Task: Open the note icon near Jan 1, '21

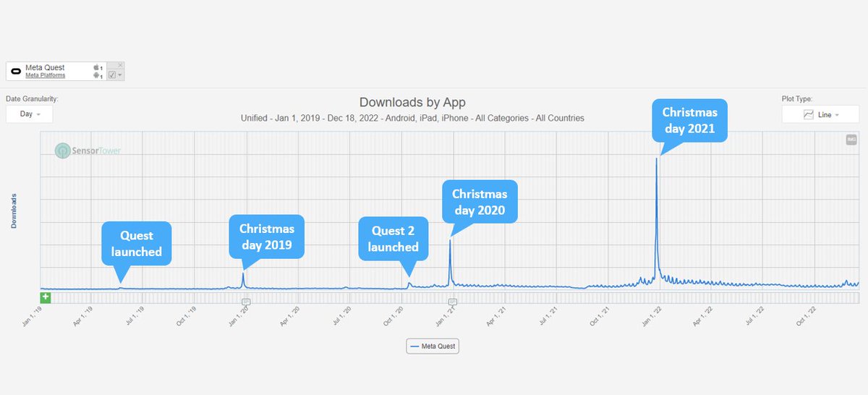Action: click(x=453, y=302)
